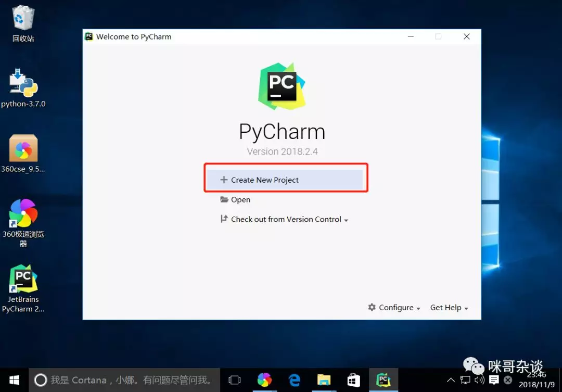
Task: Click the network icon in system tray
Action: 465,380
